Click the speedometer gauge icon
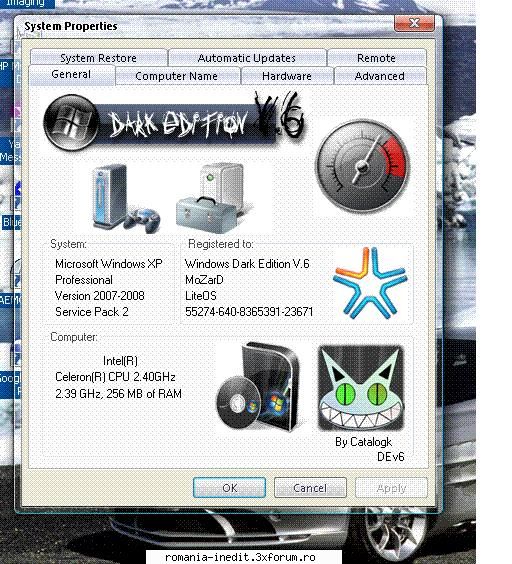This screenshot has height=564, width=512. click(363, 166)
